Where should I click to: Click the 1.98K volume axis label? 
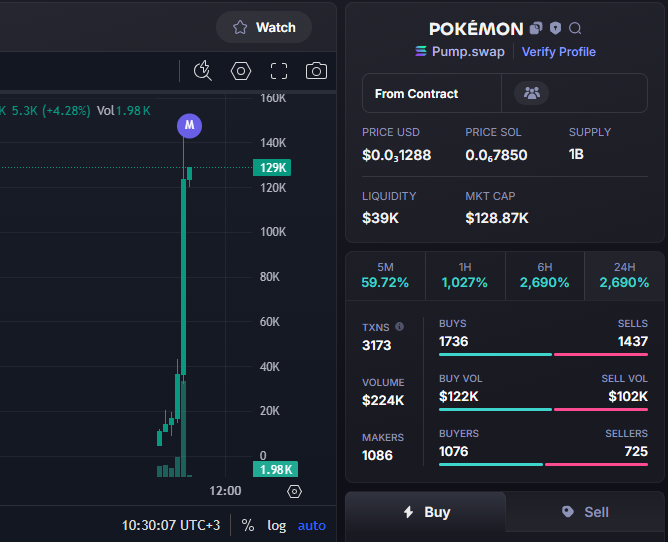click(275, 469)
